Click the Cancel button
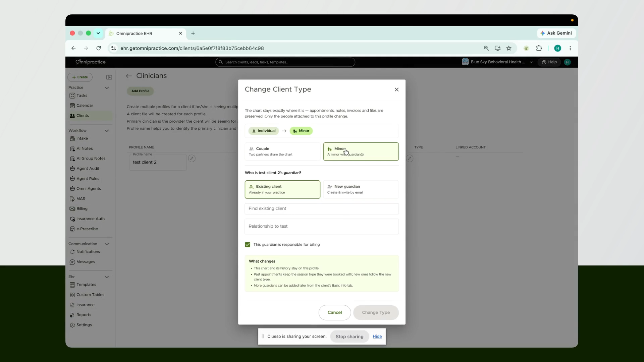Image resolution: width=644 pixels, height=362 pixels. click(334, 312)
